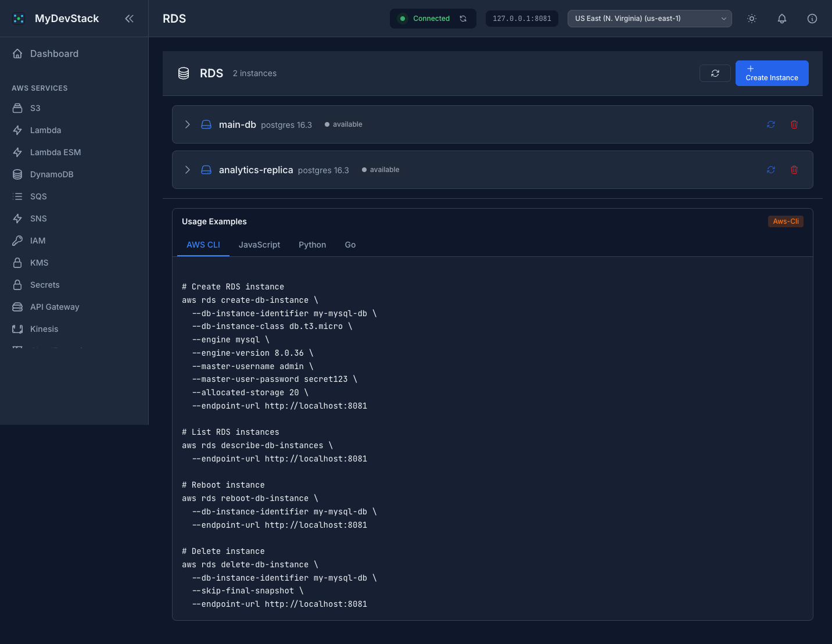The width and height of the screenshot is (832, 644).
Task: Switch to the JavaScript tab
Action: pyautogui.click(x=259, y=245)
